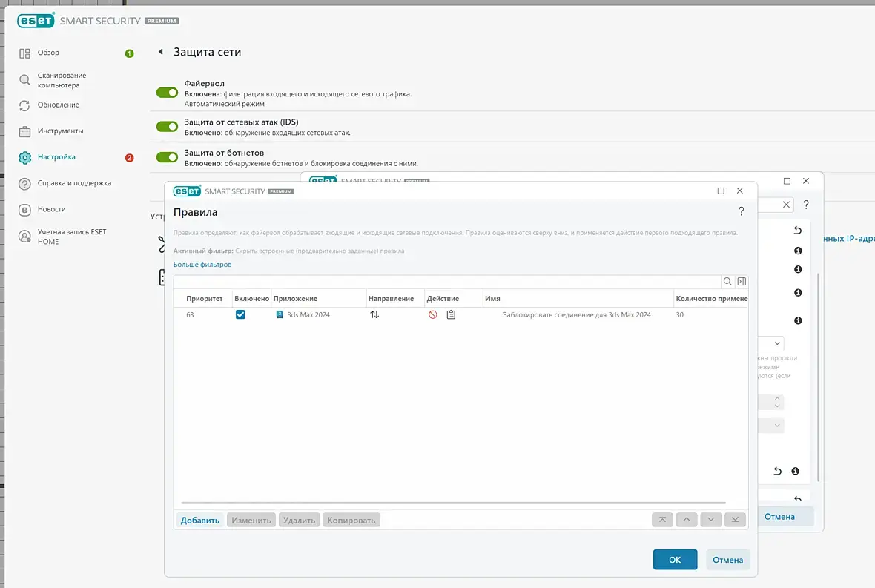
Task: Click the red block action icon
Action: coord(432,314)
